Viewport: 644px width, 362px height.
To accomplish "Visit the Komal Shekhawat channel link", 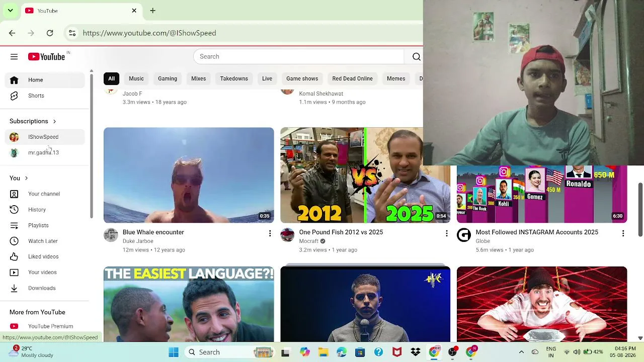I will coord(321,94).
